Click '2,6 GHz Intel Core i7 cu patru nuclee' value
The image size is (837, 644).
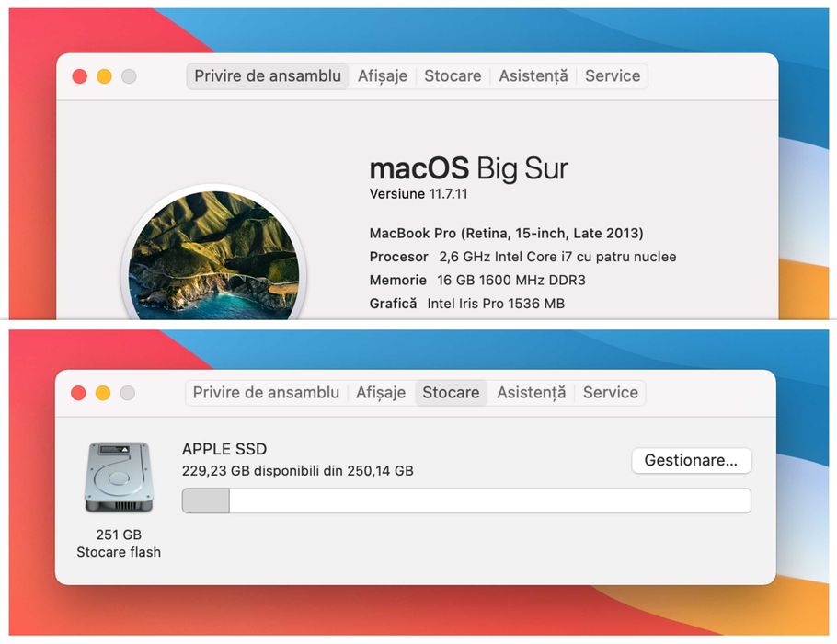point(557,257)
